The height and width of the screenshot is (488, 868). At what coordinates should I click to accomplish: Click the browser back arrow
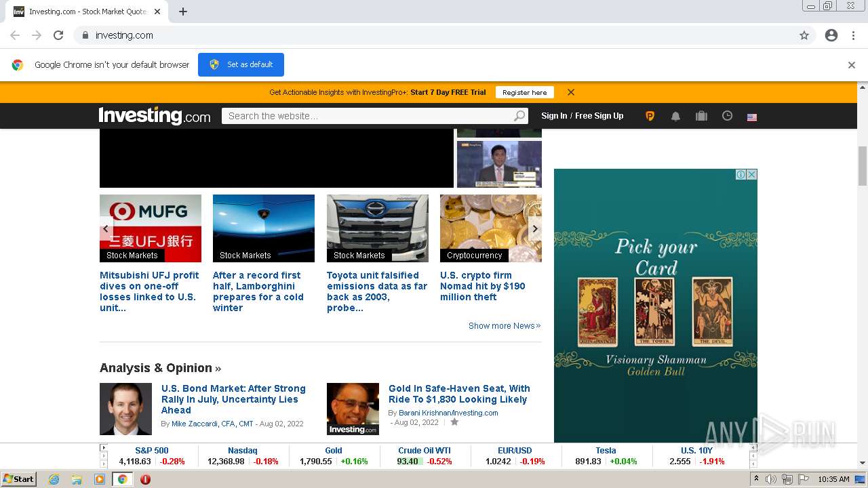coord(15,35)
